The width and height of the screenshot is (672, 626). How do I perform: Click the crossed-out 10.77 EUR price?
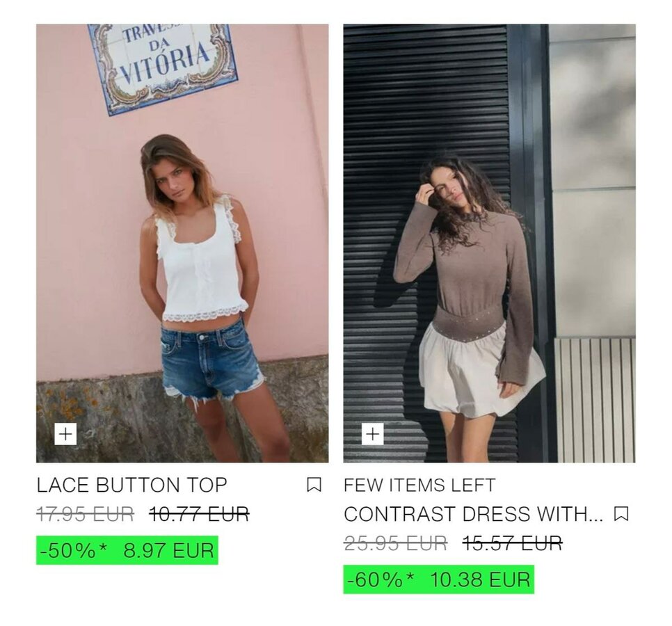[x=199, y=514]
